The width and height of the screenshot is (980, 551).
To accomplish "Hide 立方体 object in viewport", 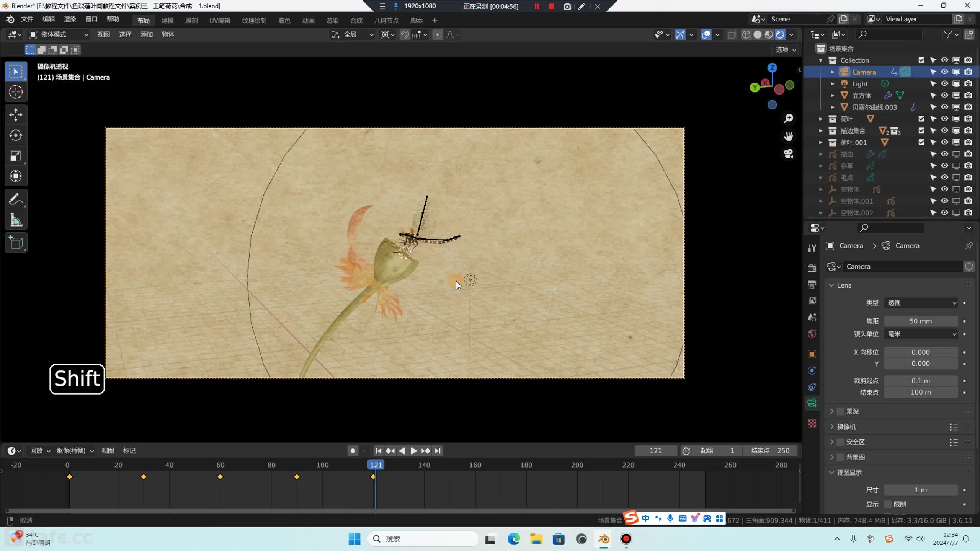I will [944, 95].
